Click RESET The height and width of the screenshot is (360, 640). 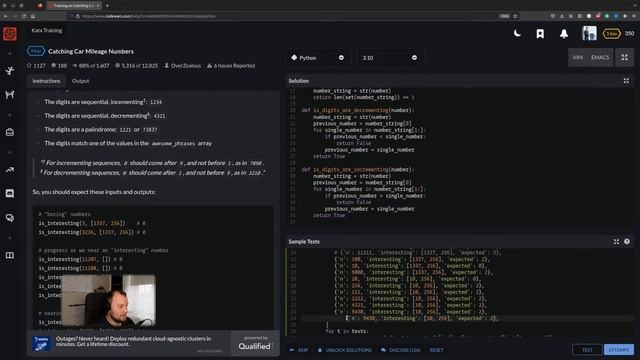[436, 350]
